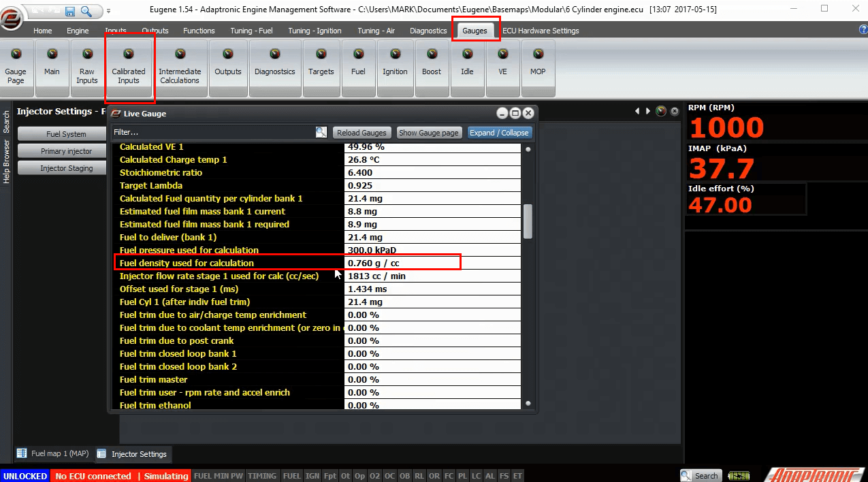Select the Stoichiometric ratio row

tap(319, 172)
